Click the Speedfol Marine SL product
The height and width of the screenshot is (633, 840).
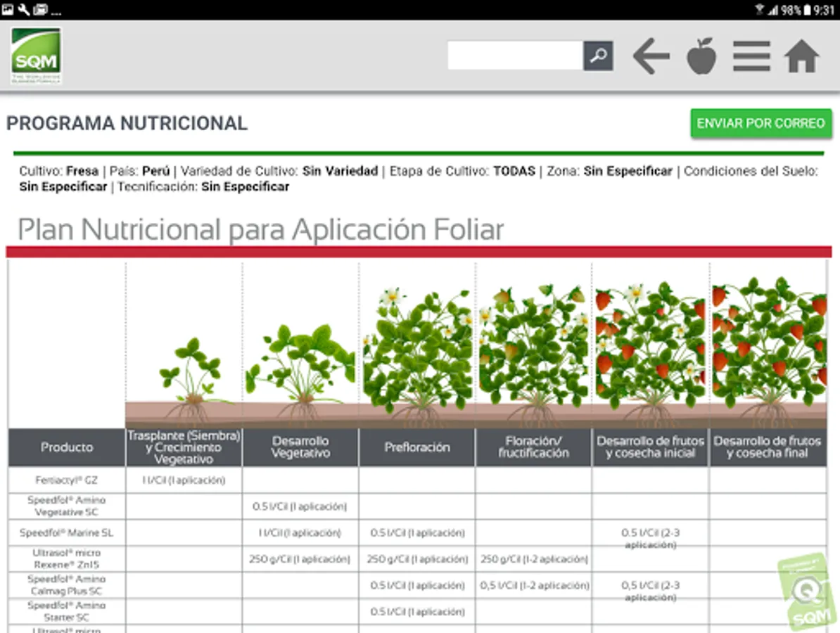pos(66,533)
